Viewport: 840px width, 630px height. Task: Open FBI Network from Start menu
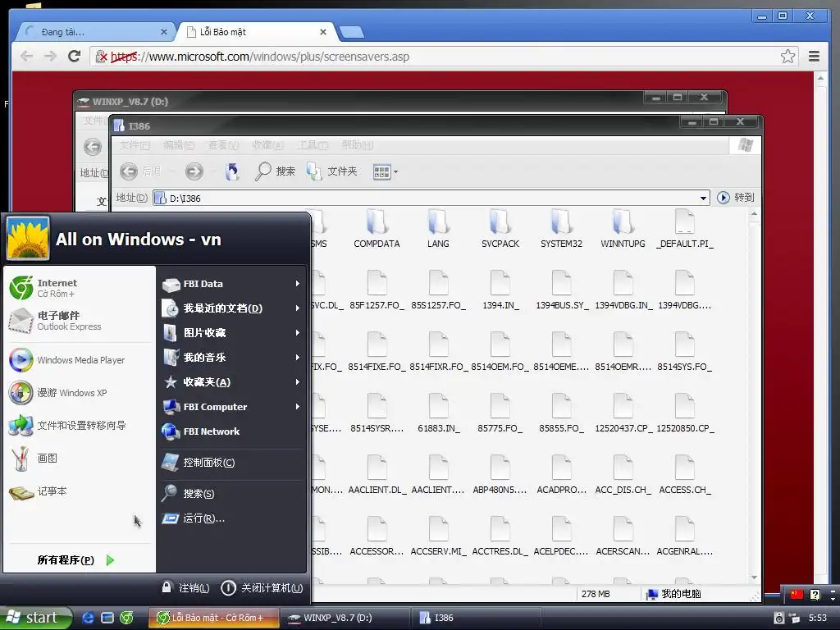click(x=232, y=431)
